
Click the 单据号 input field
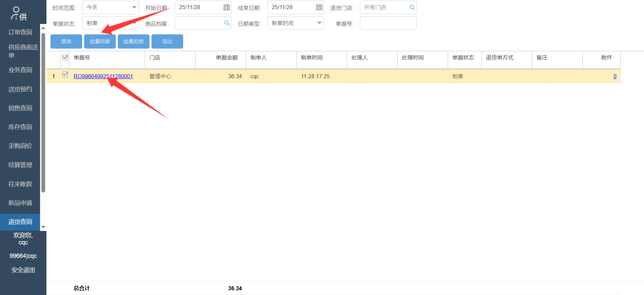[x=388, y=23]
